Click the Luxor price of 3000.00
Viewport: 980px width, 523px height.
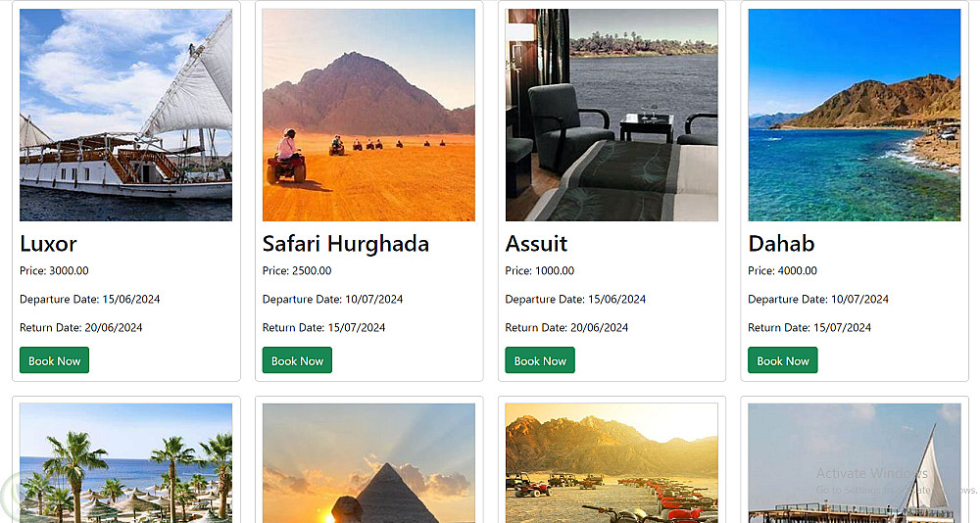[54, 271]
